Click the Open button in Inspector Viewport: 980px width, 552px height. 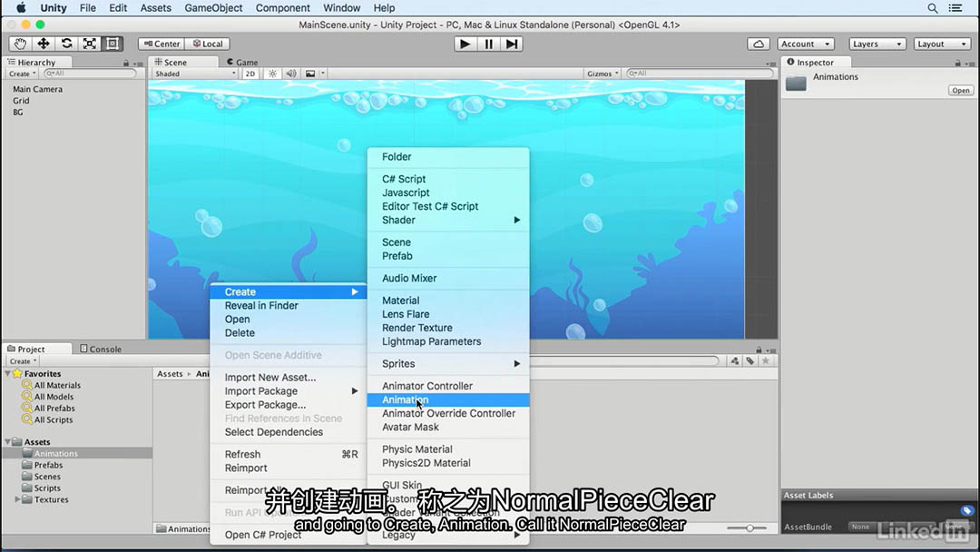(x=961, y=91)
